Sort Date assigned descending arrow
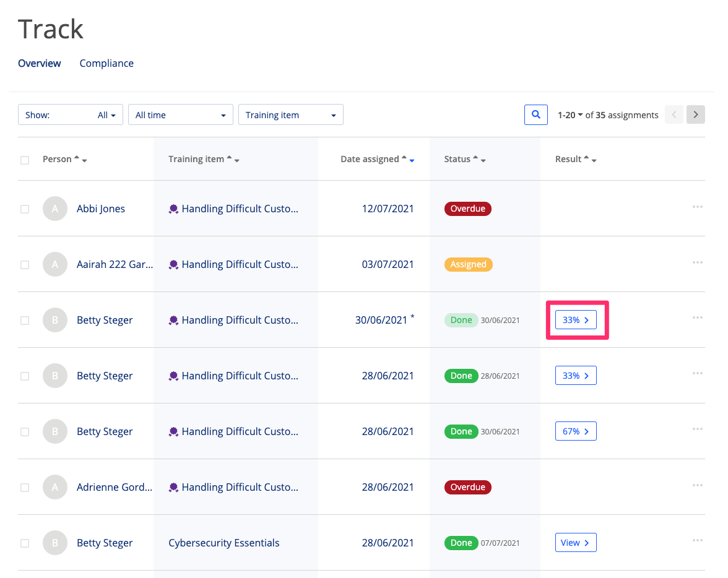This screenshot has height=578, width=728. tap(412, 161)
